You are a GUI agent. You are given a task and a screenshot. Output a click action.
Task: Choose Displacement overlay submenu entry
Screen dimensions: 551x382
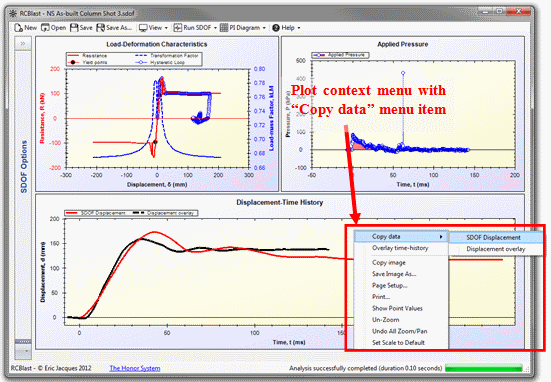coord(496,249)
